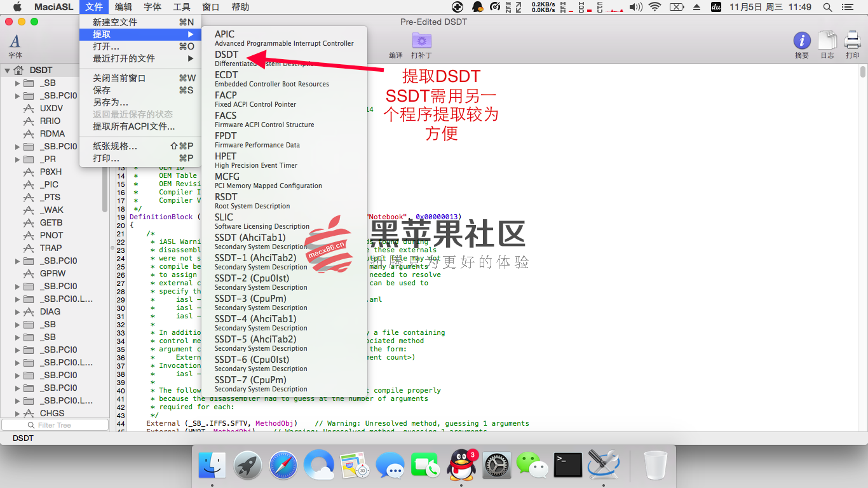Viewport: 868px width, 488px height.
Task: Collapse the DSDT root tree node
Action: tap(7, 71)
